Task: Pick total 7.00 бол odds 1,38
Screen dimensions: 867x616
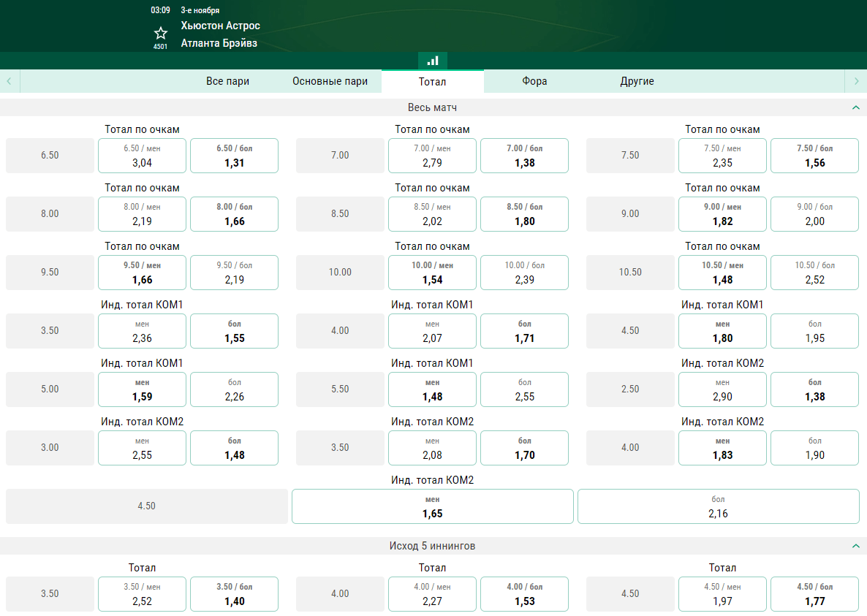Action: coord(524,156)
